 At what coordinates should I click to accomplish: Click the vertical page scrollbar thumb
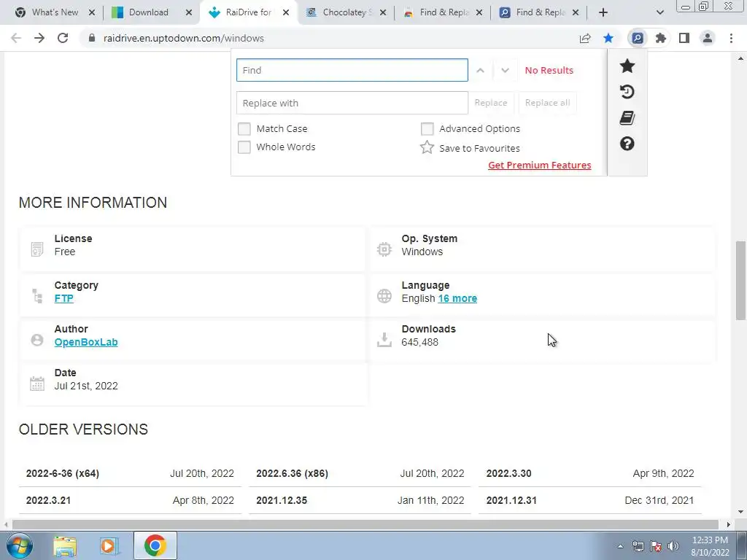[x=740, y=281]
